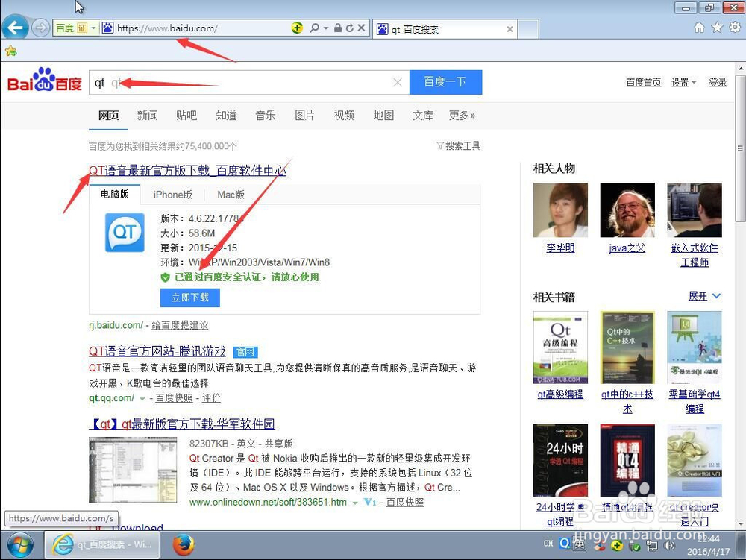This screenshot has width=746, height=560.
Task: Open dropdown arrow next to onlinedown.net URL
Action: 354,503
